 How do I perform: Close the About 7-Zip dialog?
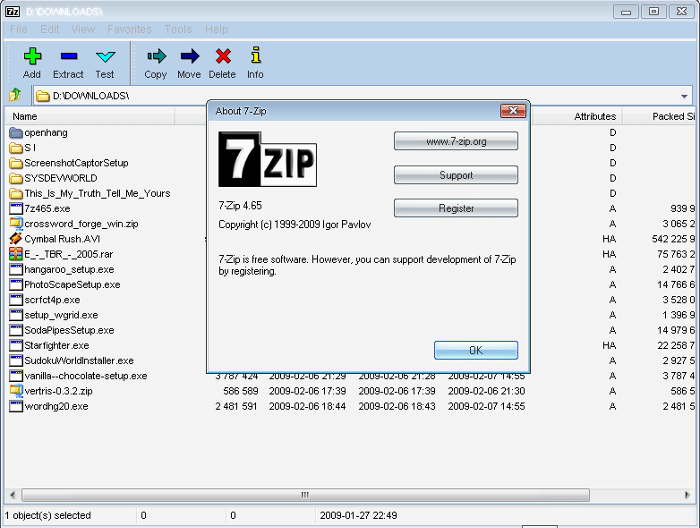pos(512,111)
